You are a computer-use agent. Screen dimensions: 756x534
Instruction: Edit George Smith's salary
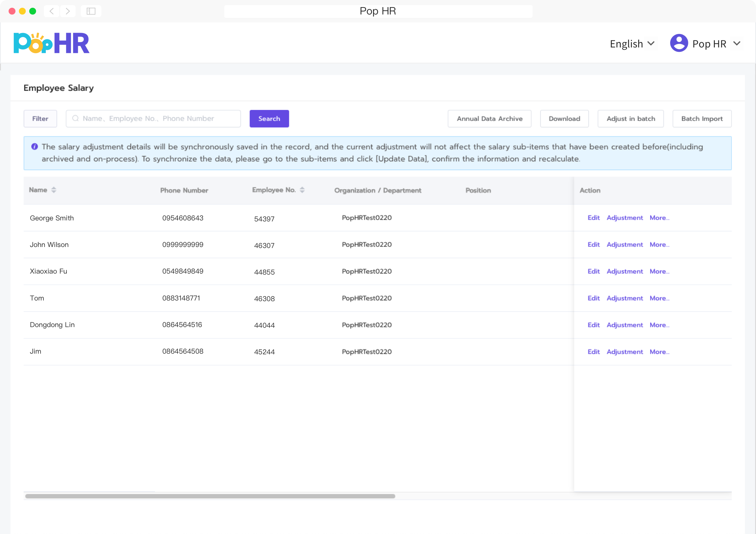[x=593, y=218]
